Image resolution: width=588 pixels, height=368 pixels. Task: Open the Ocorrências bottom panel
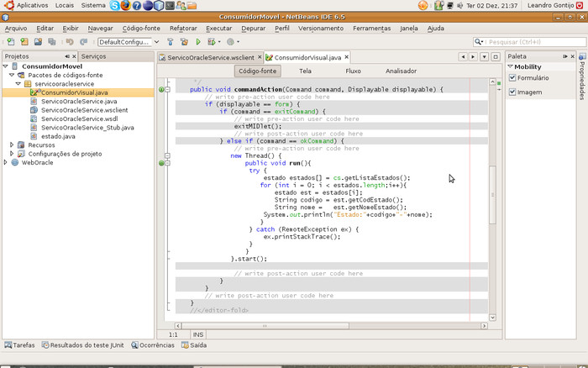(x=153, y=345)
